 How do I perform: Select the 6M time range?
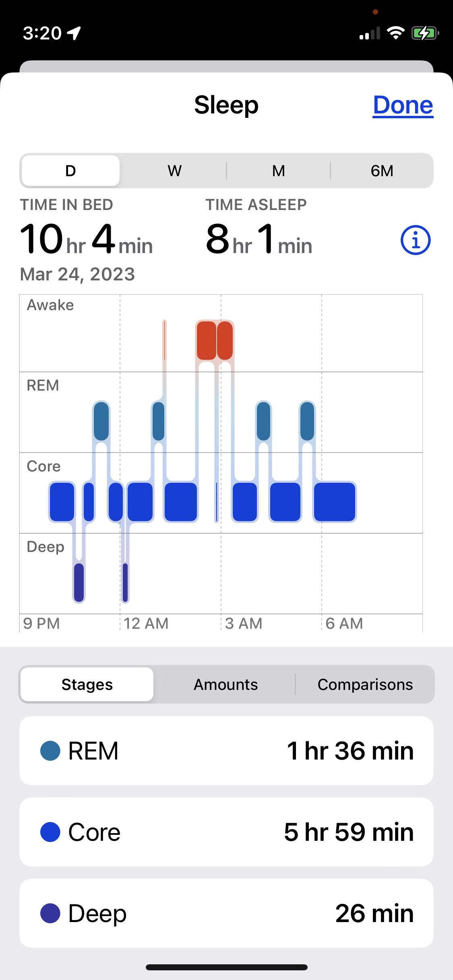point(382,171)
